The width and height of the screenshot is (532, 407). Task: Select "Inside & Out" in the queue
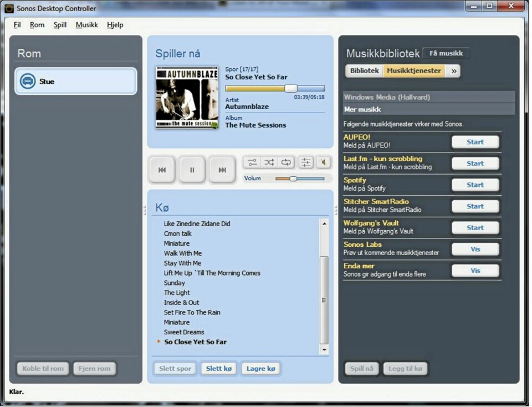click(x=182, y=302)
